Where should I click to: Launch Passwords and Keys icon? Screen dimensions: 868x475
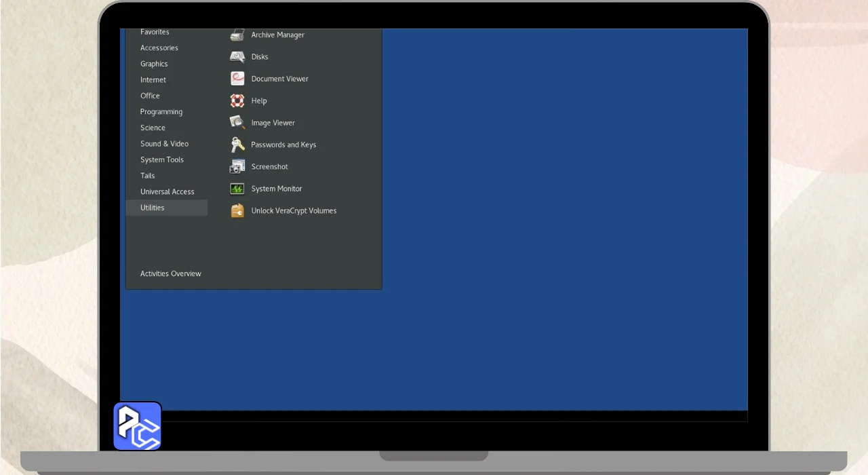point(237,145)
